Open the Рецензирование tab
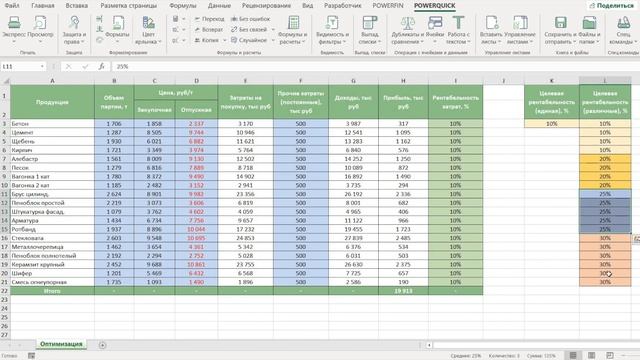 click(266, 6)
